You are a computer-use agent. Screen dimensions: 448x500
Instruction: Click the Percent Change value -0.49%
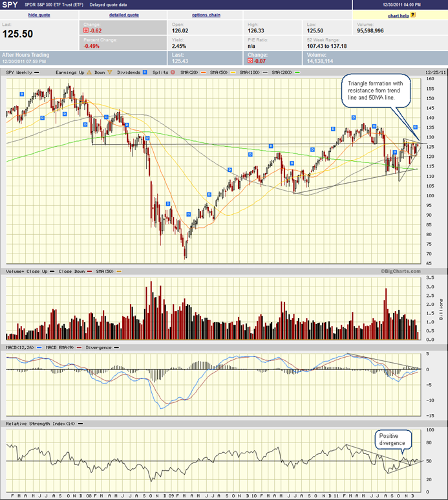point(91,46)
